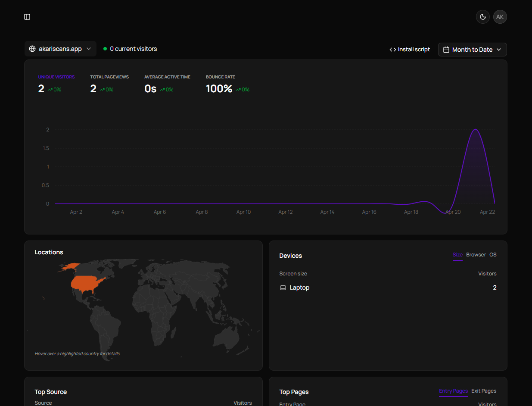Open the Month to Date range dropdown

[x=473, y=50]
